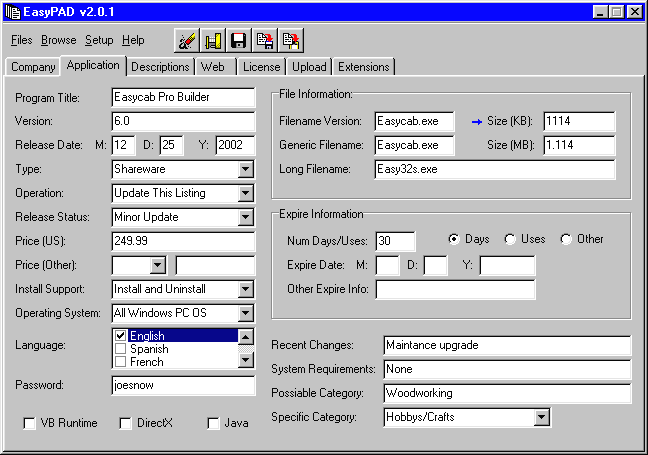Viewport: 648px width, 455px height.
Task: Click the Expire Date year field
Action: [x=507, y=265]
